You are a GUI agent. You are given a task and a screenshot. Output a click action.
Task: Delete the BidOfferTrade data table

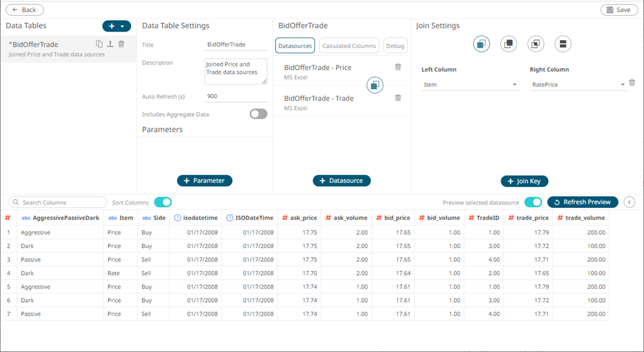[x=121, y=44]
